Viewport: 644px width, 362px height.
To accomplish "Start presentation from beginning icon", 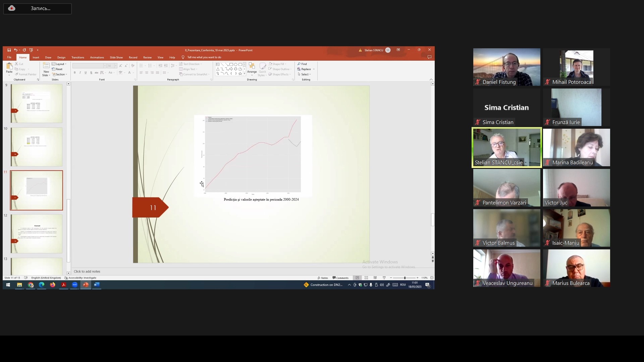I will 31,50.
